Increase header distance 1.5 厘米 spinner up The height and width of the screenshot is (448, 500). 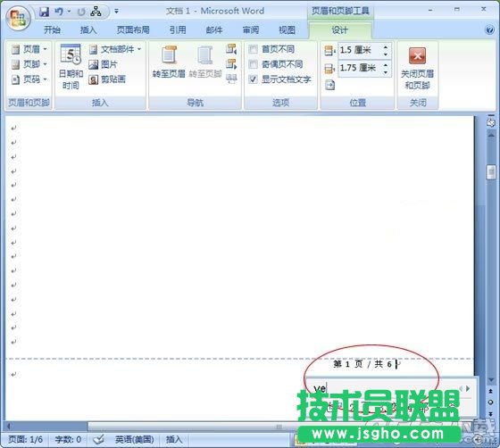386,46
